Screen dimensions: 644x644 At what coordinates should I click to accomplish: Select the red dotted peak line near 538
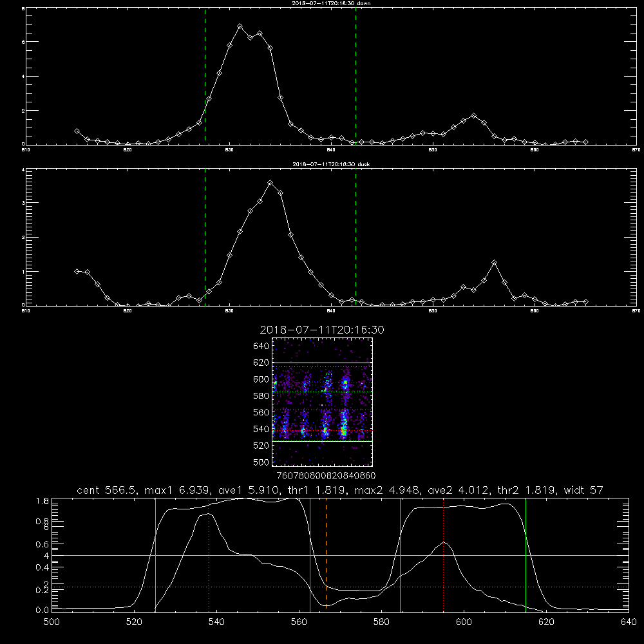click(x=208, y=555)
